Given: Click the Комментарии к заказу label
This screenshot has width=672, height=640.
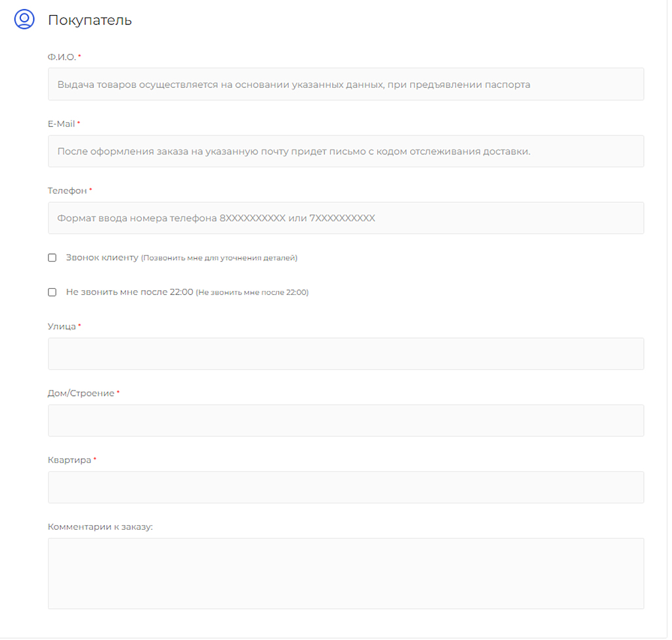Looking at the screenshot, I should [100, 526].
